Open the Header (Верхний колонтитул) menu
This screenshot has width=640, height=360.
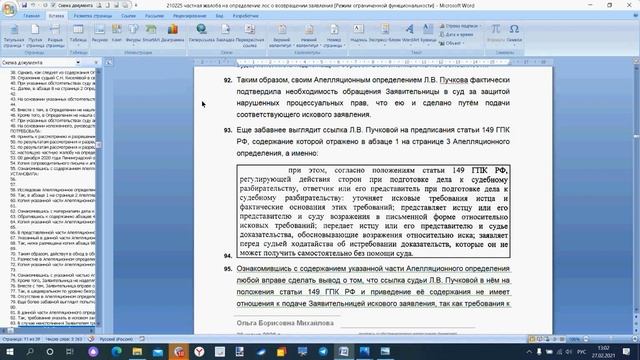(x=282, y=36)
